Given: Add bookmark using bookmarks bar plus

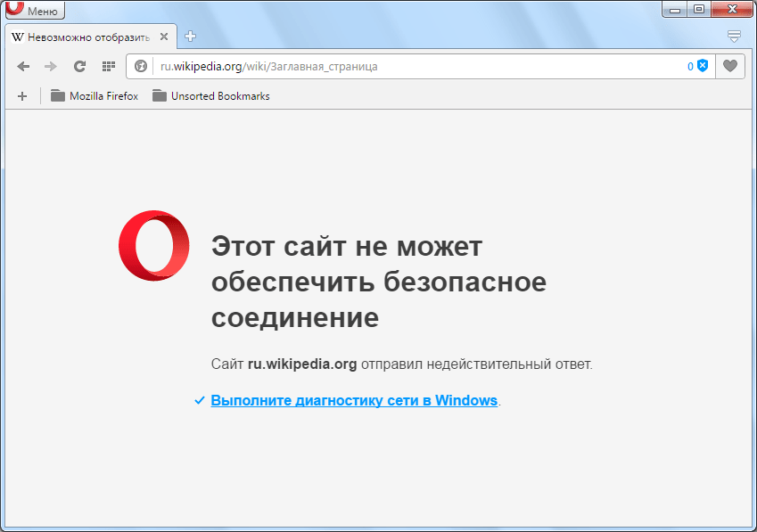Looking at the screenshot, I should coord(22,96).
